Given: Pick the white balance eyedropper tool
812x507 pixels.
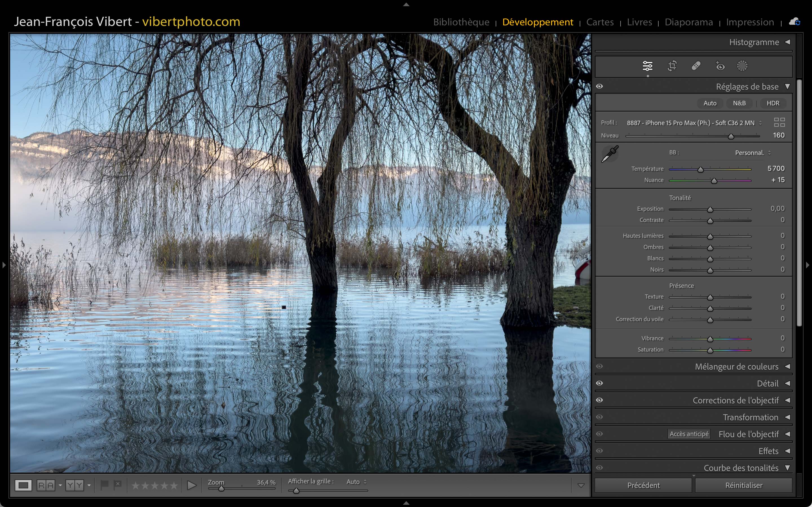Looking at the screenshot, I should [610, 154].
